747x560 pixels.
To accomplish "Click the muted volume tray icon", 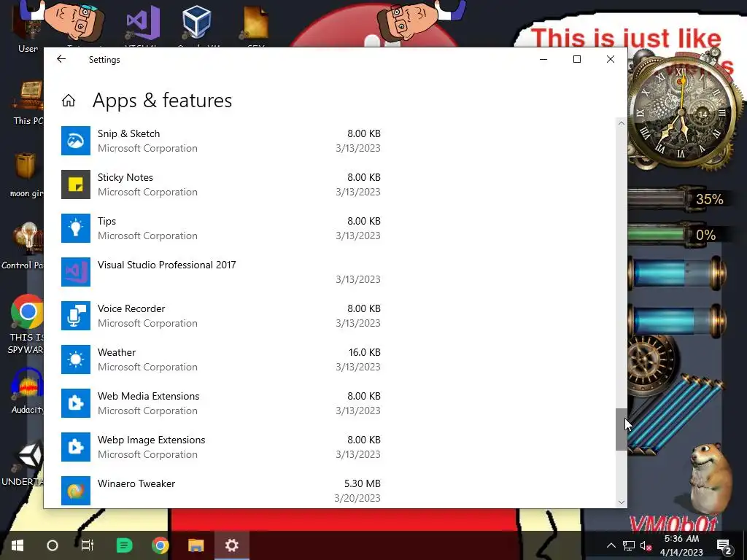I will [646, 545].
